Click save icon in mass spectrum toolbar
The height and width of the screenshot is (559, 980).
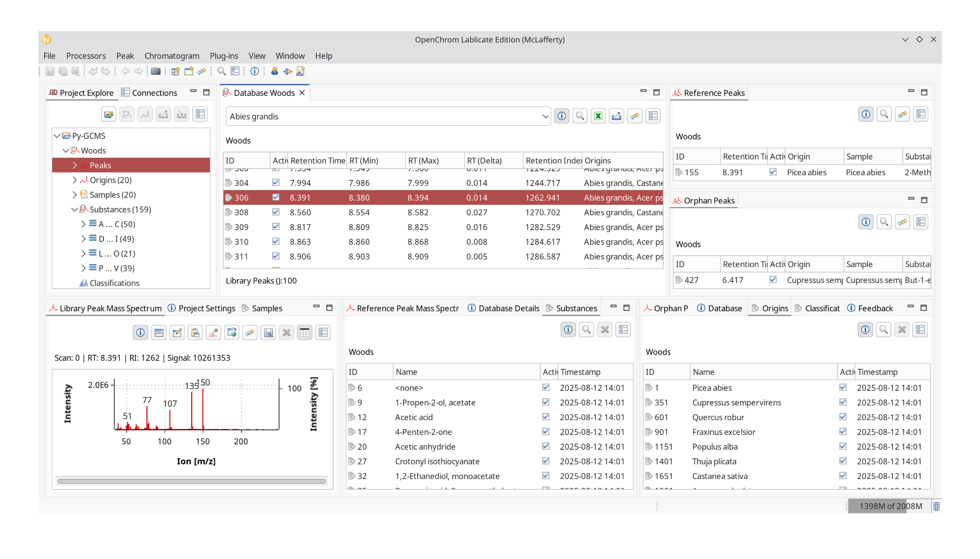pyautogui.click(x=268, y=333)
